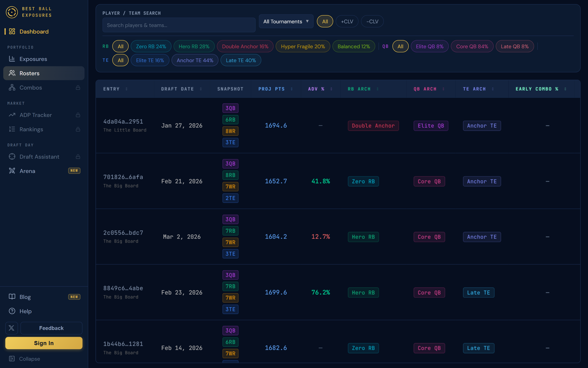Click the Rankings list icon

12,129
